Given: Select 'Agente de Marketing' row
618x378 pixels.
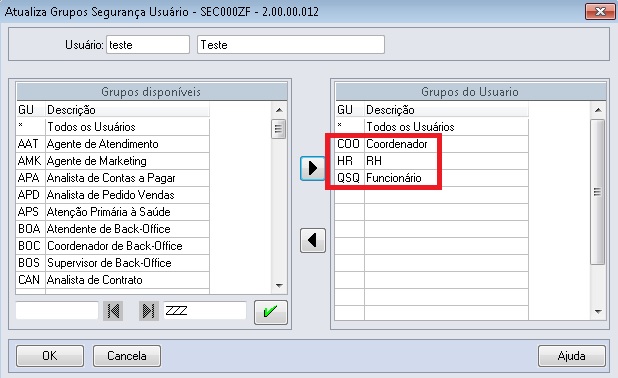Looking at the screenshot, I should [113, 161].
